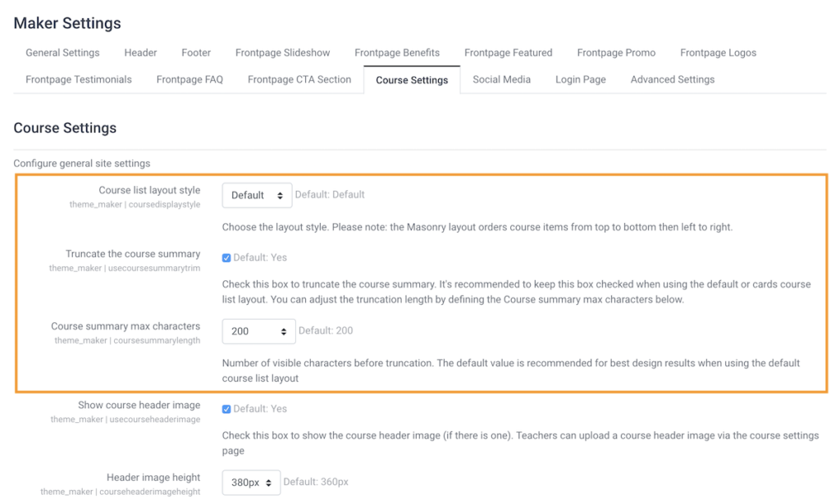Select the Footer tab
The image size is (840, 504).
pyautogui.click(x=196, y=52)
